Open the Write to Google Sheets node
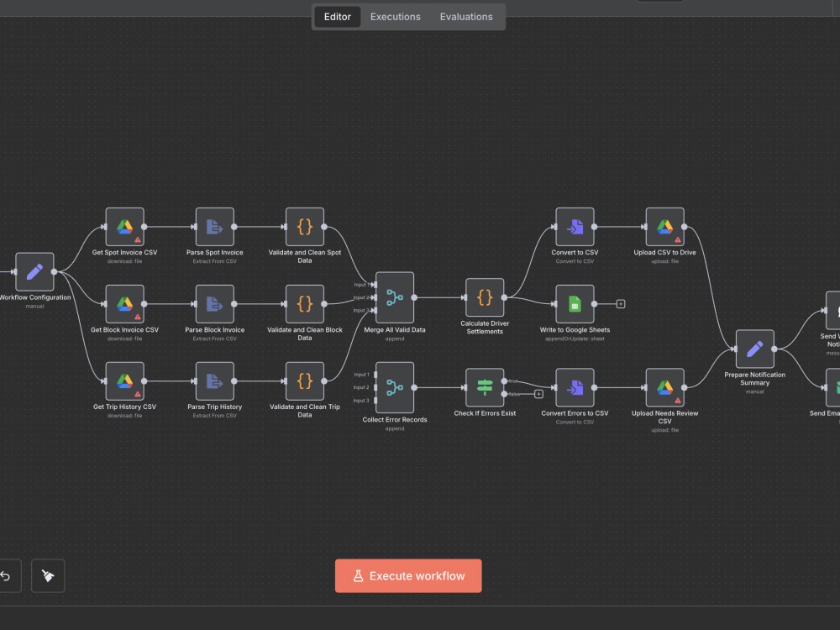Image resolution: width=840 pixels, height=630 pixels. pos(575,304)
